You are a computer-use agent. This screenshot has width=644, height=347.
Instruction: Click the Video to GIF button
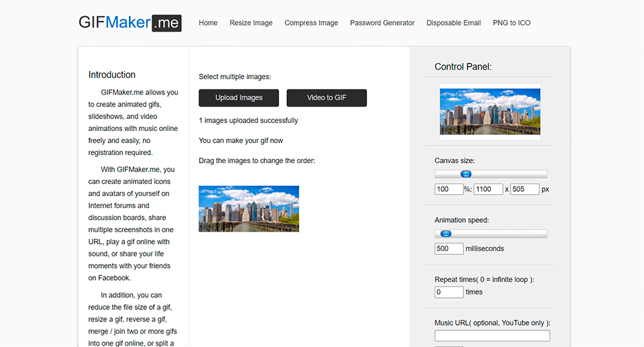point(327,97)
